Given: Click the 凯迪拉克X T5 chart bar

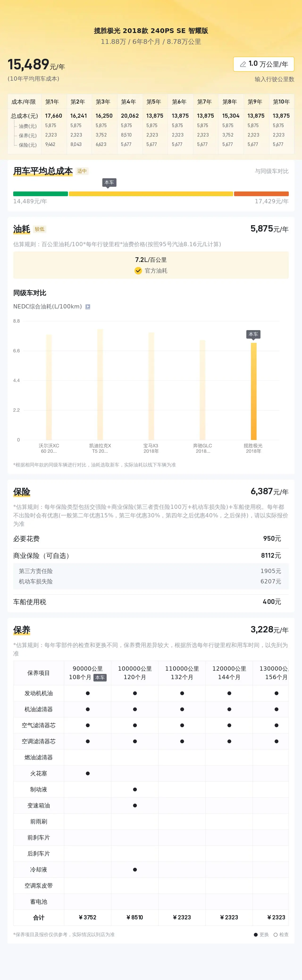Looking at the screenshot, I should click(100, 385).
